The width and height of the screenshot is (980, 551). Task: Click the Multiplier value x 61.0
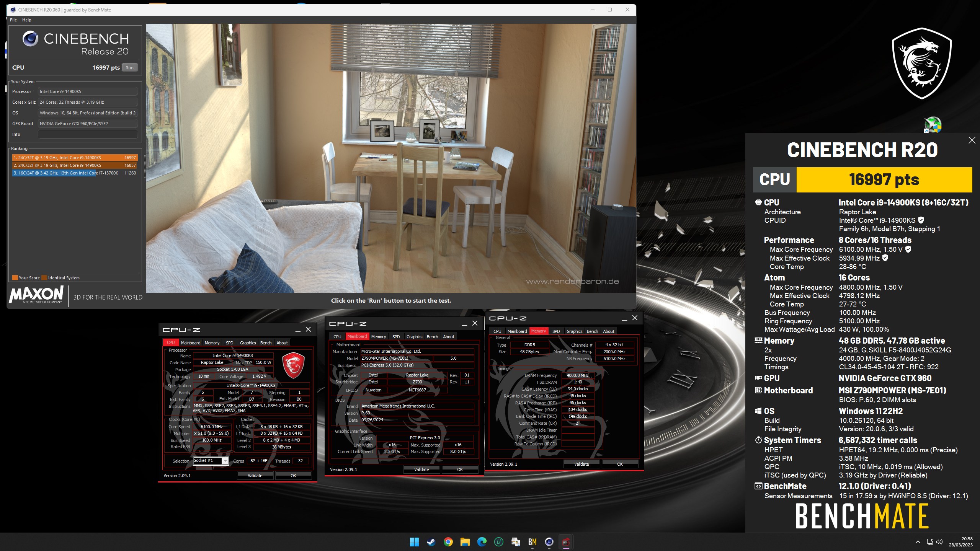click(212, 434)
